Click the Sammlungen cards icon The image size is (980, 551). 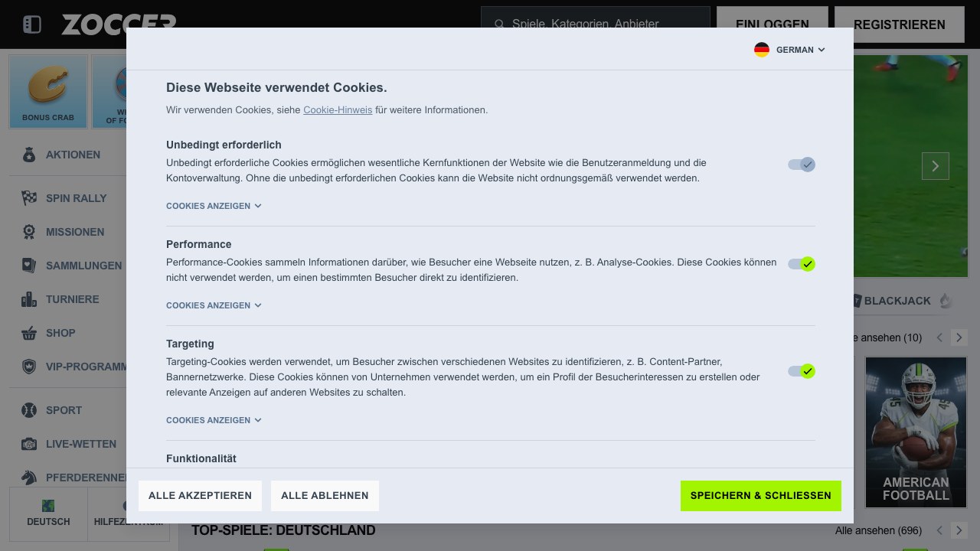pos(29,266)
